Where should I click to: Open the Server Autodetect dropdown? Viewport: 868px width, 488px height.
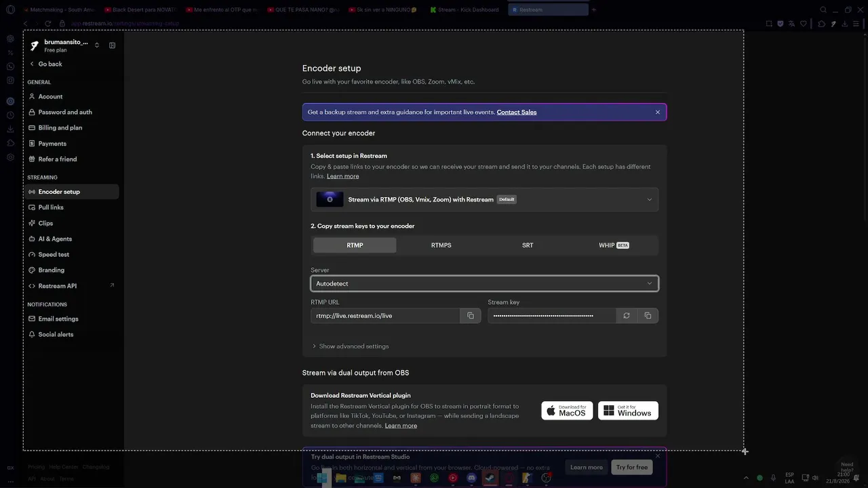tap(484, 283)
